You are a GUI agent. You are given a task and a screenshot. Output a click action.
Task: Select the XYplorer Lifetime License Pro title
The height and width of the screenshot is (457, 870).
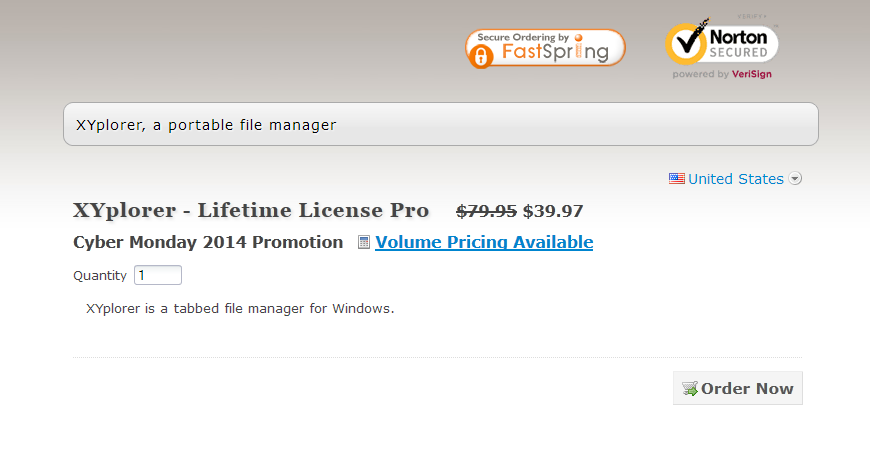click(251, 210)
